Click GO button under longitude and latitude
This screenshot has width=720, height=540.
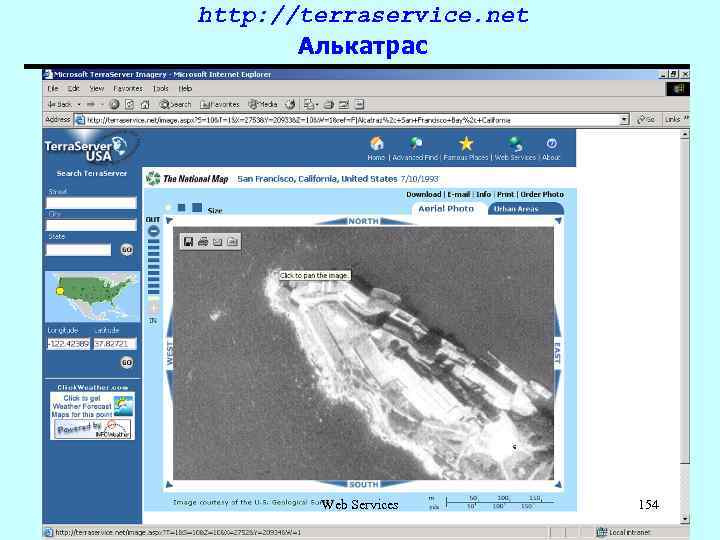tap(127, 362)
